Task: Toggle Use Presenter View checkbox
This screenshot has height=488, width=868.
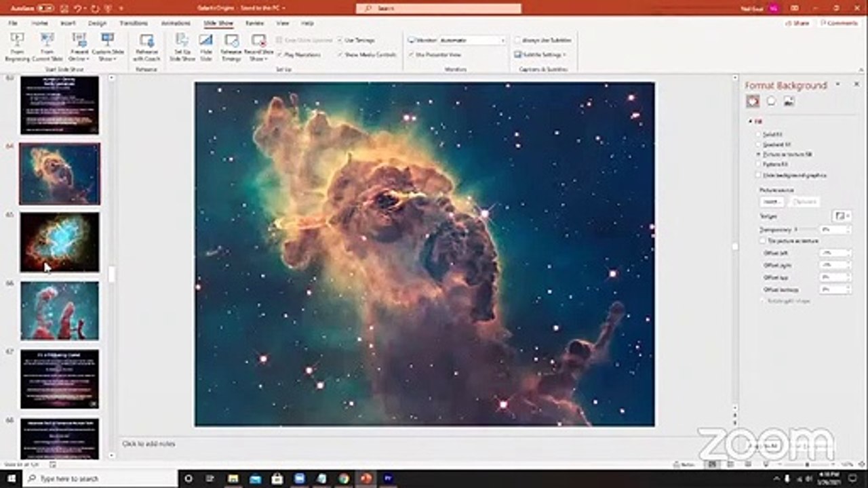Action: pos(435,54)
